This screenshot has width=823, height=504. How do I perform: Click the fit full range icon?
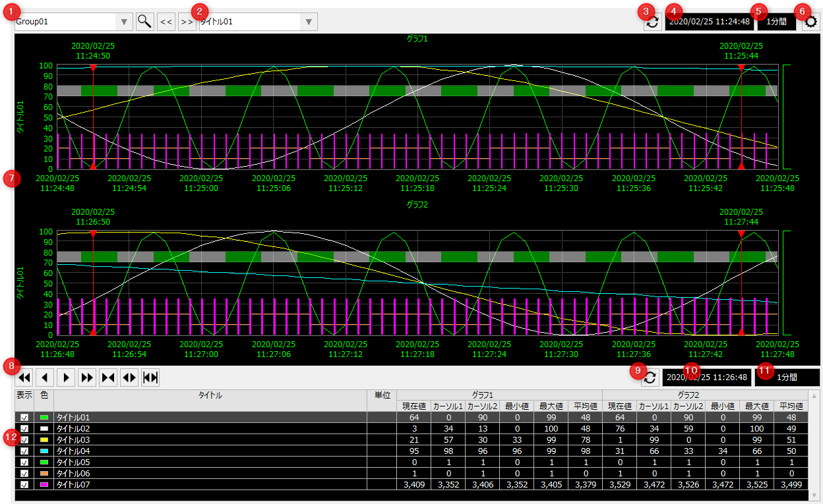pos(150,378)
